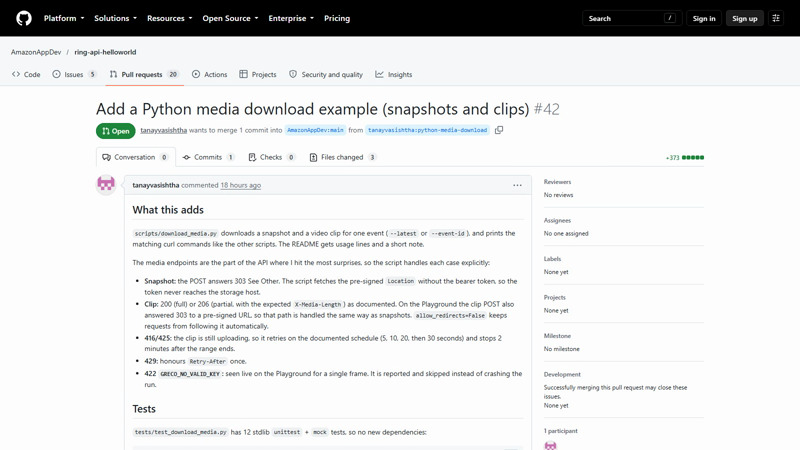800x450 pixels.
Task: Focus the Search field
Action: click(632, 18)
